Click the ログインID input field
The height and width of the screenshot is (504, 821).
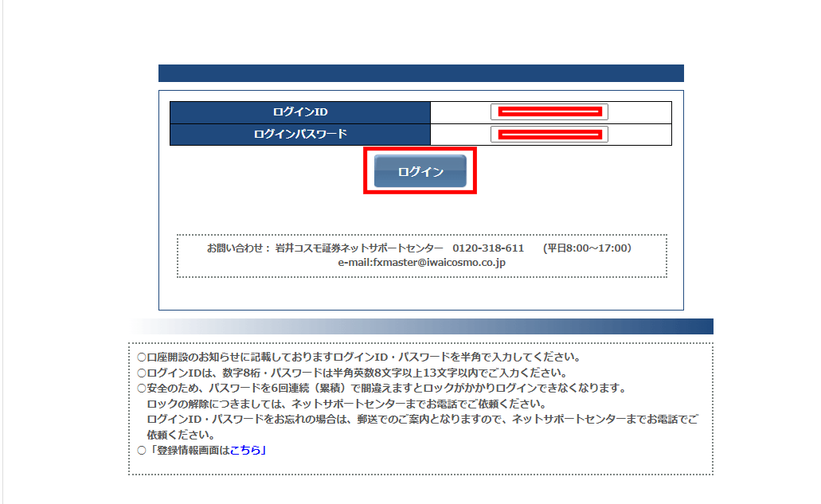(549, 111)
